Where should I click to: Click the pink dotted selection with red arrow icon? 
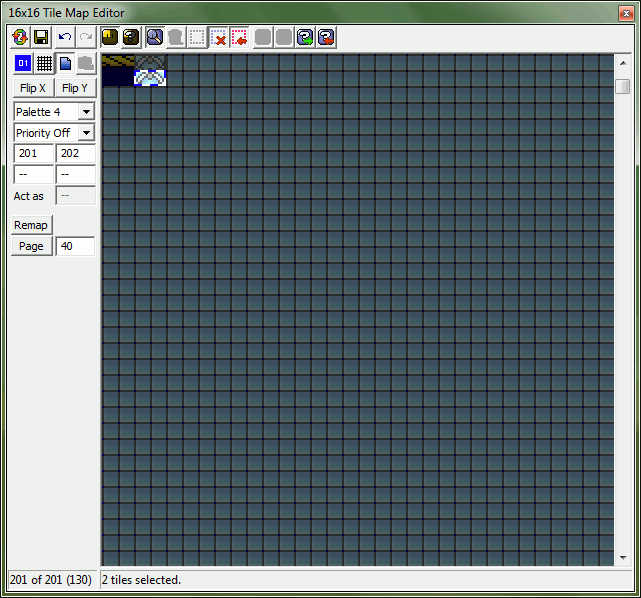[x=240, y=38]
